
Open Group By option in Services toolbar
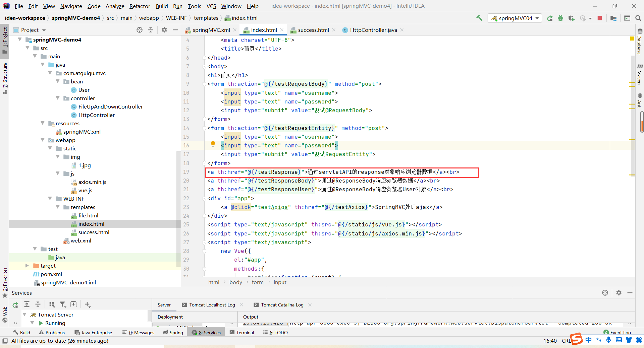[52, 304]
